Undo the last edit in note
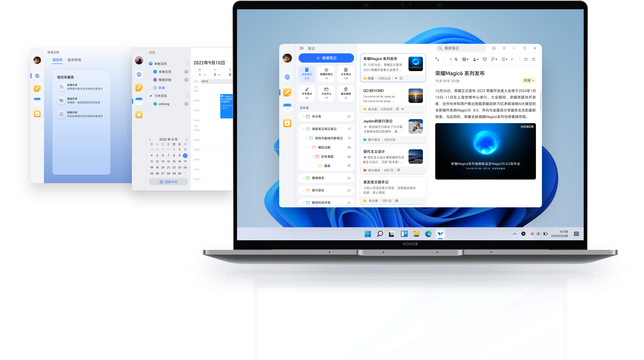Viewport: 644px width, 360px height. (525, 59)
